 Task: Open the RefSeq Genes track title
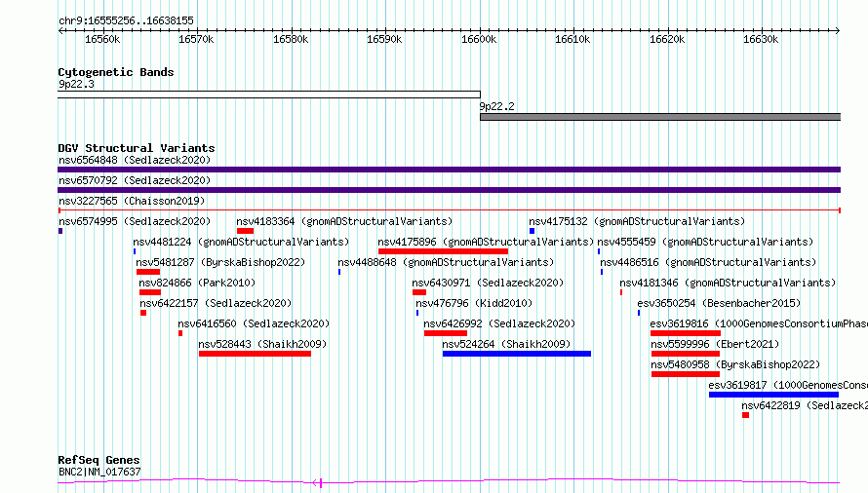(99, 460)
